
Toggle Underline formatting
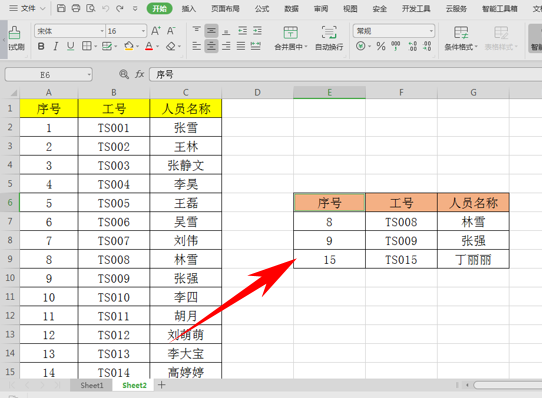coord(71,46)
